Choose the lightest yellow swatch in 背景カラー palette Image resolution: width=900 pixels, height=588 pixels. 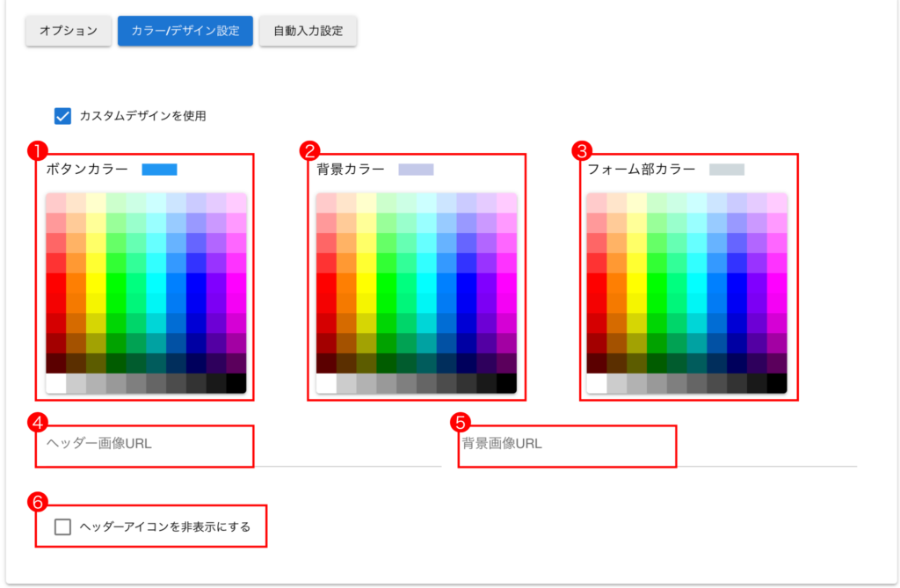[367, 202]
